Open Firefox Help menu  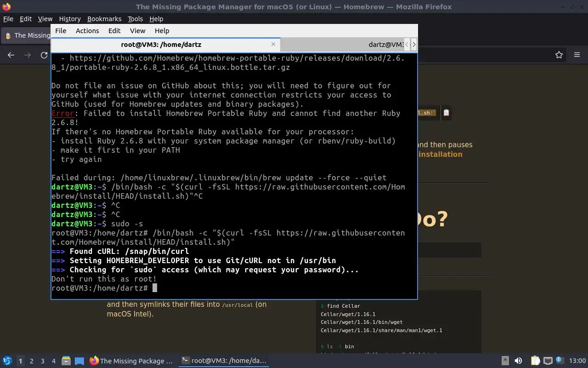[x=156, y=19]
